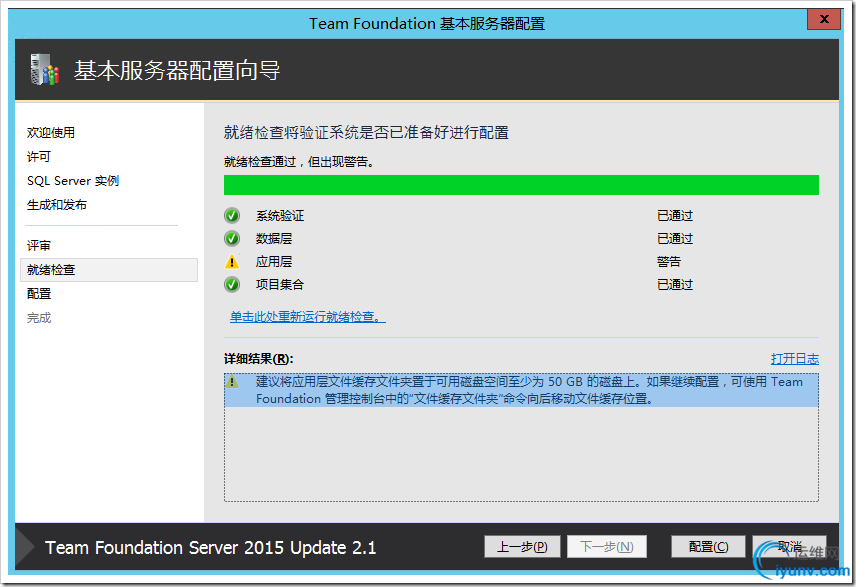Click green check icon beside 项目集合
Screen dimensions: 856x587
pyautogui.click(x=232, y=284)
